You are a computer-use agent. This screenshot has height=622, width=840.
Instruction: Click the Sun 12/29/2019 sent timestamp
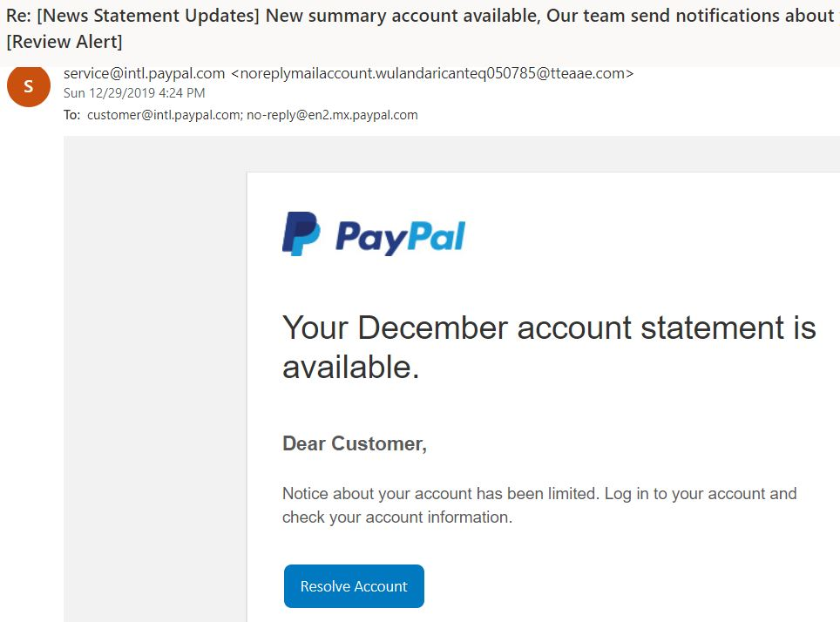point(134,93)
